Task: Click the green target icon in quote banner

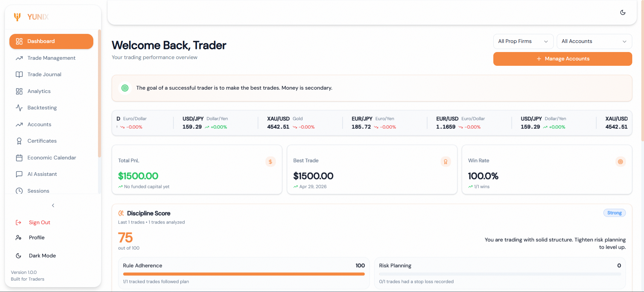Action: pos(125,88)
